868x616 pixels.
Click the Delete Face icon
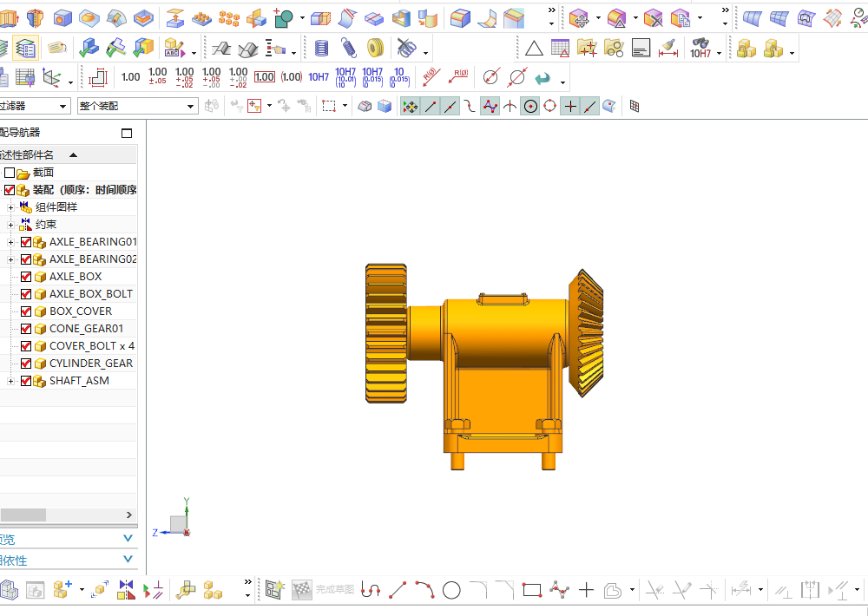click(x=653, y=18)
